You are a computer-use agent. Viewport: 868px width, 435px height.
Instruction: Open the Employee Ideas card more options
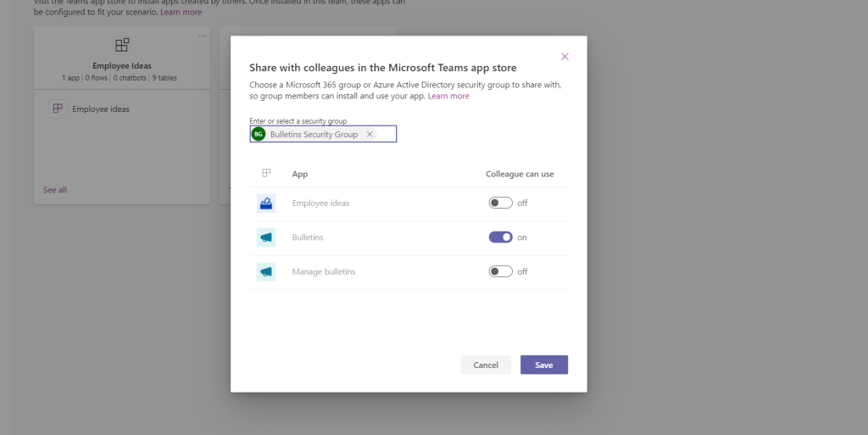(x=202, y=36)
